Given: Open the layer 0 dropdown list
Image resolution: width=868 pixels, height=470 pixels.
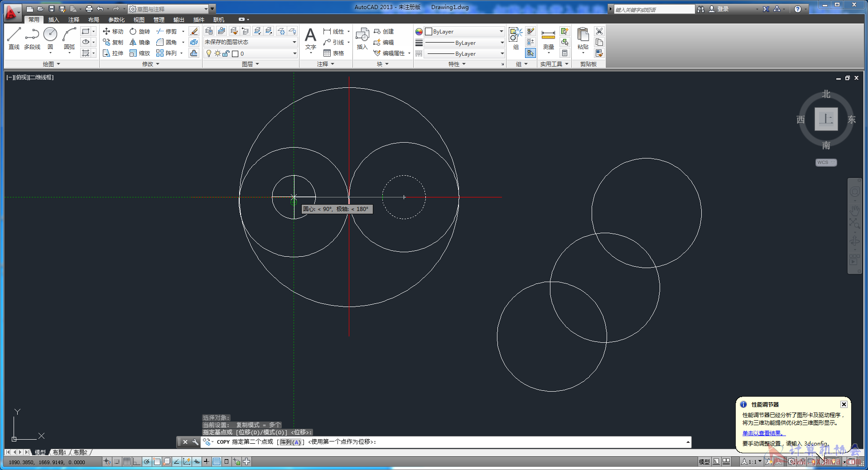Looking at the screenshot, I should [x=251, y=53].
